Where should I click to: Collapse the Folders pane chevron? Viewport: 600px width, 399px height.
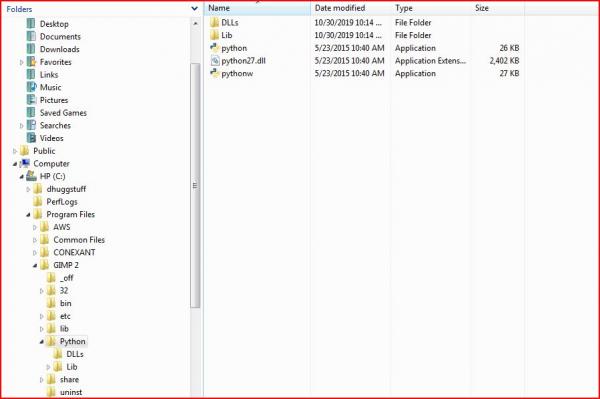click(x=194, y=8)
